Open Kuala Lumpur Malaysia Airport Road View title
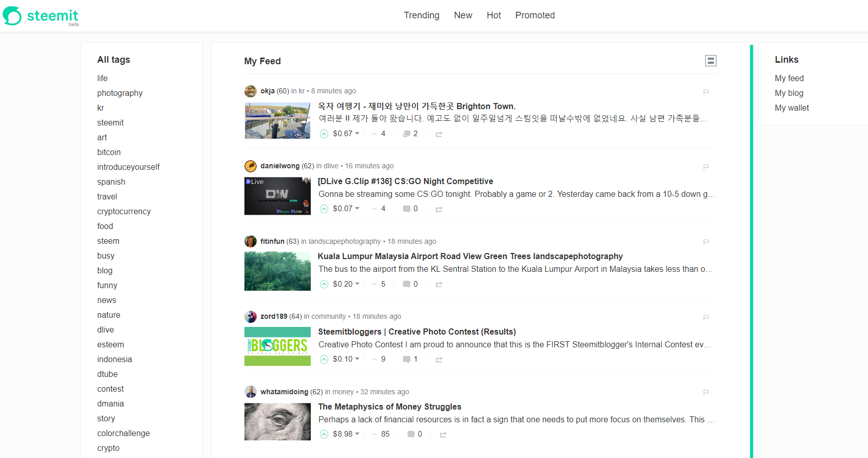868x458 pixels. [x=470, y=256]
